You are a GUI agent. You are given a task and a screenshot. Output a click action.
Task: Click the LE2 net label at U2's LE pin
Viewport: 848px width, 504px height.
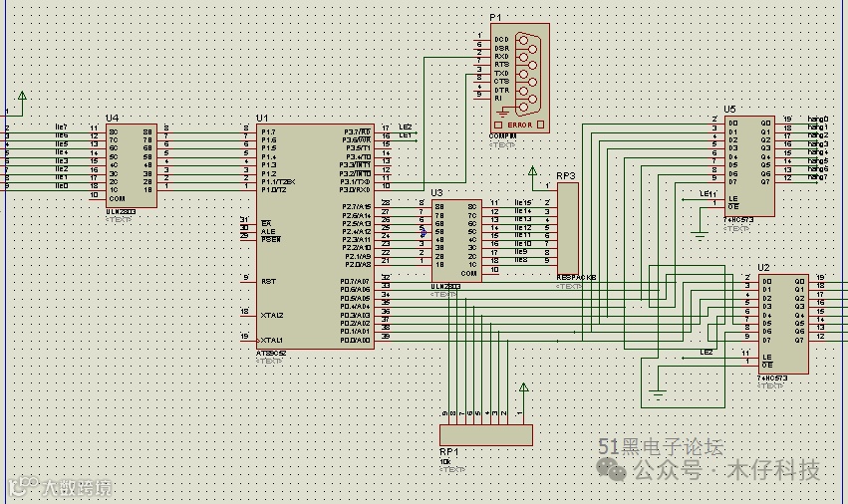click(x=707, y=352)
